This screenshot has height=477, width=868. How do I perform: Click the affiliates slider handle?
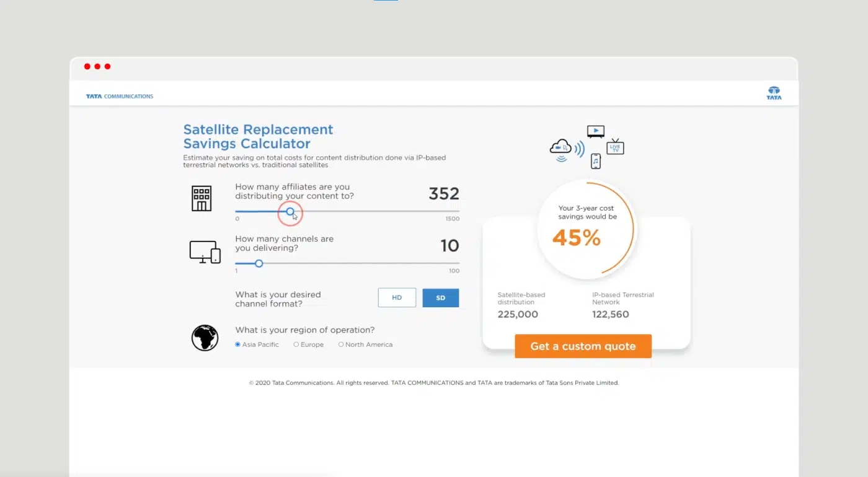point(290,211)
